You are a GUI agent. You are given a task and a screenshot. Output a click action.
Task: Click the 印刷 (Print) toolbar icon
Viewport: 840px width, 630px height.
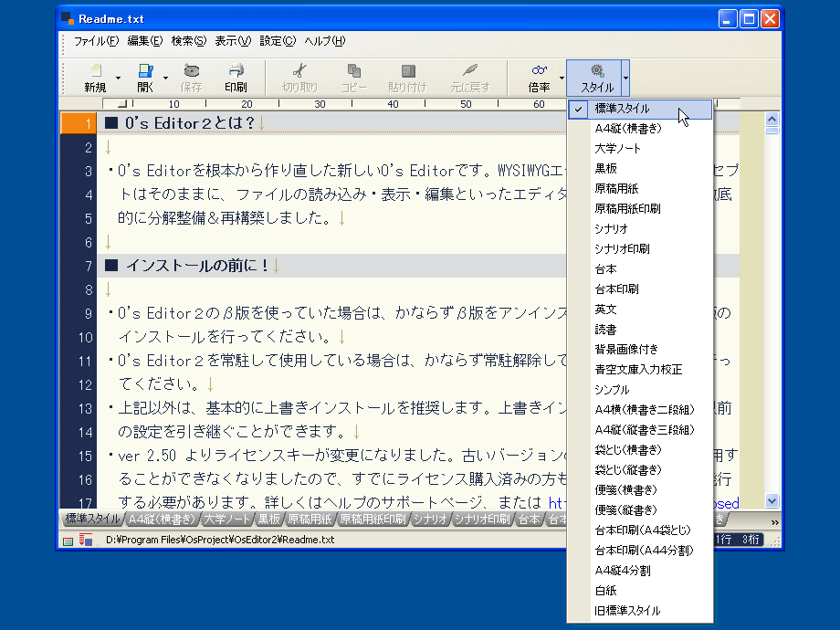coord(236,70)
